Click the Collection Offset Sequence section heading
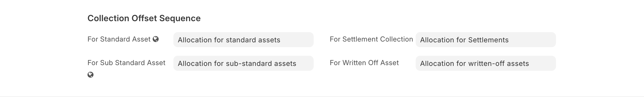The image size is (644, 97). pos(144,18)
